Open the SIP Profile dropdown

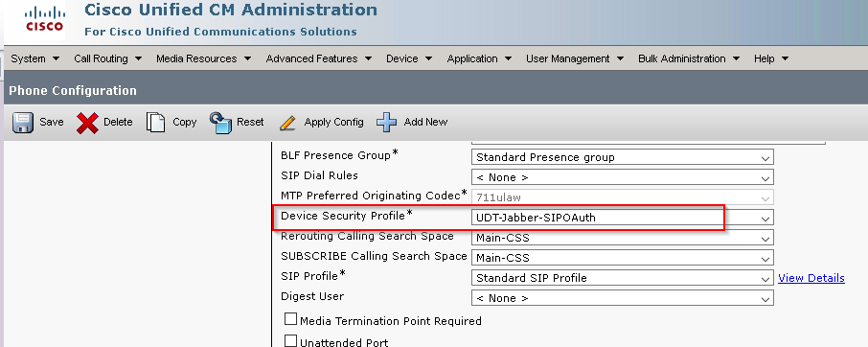pyautogui.click(x=622, y=278)
